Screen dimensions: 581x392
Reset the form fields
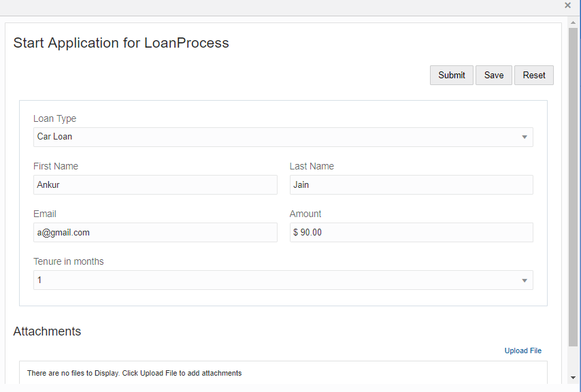click(534, 76)
